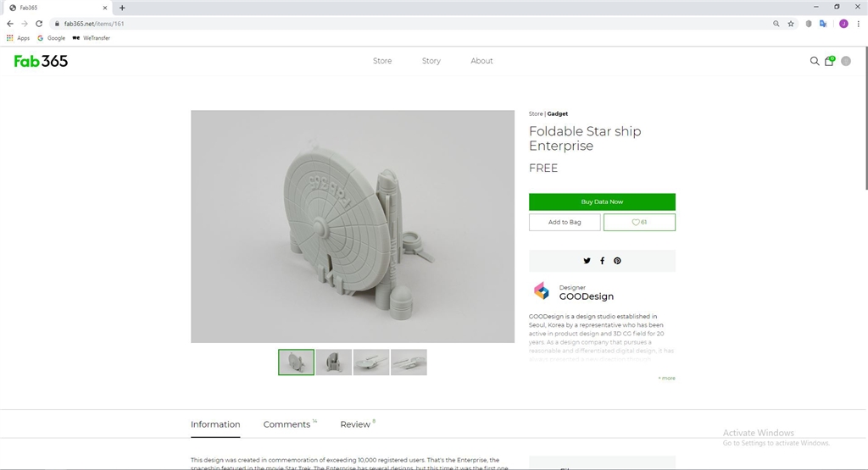Share the item on Twitter
The image size is (868, 470).
tap(587, 261)
